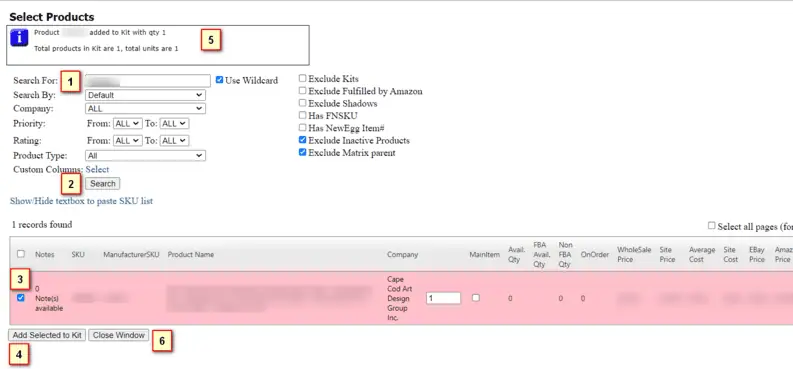The width and height of the screenshot is (793, 369).
Task: Toggle the MainItem checkbox in the row
Action: pyautogui.click(x=475, y=298)
